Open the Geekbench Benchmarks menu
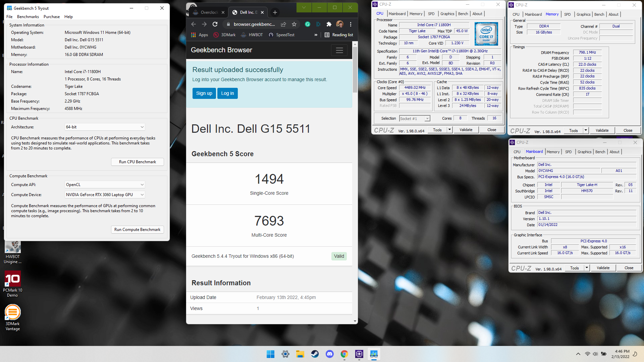 (28, 17)
